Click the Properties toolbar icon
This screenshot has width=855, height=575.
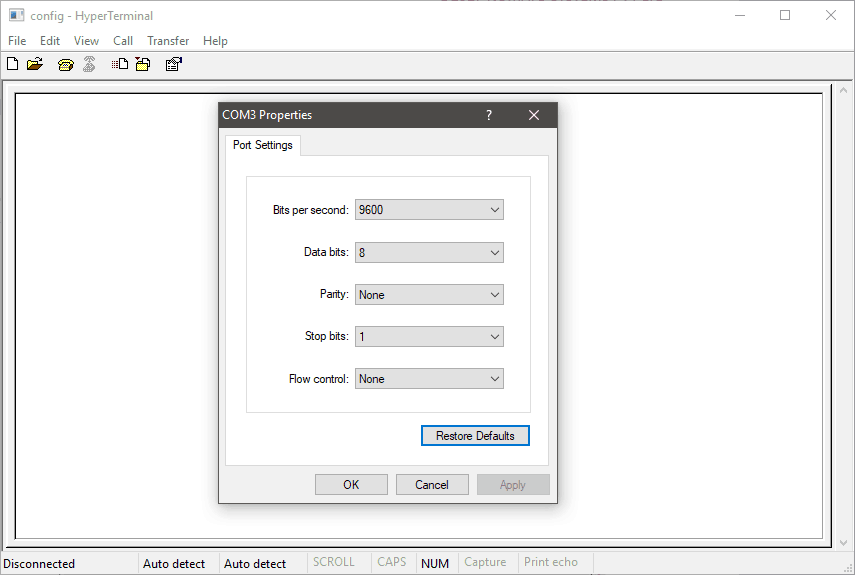pos(173,65)
